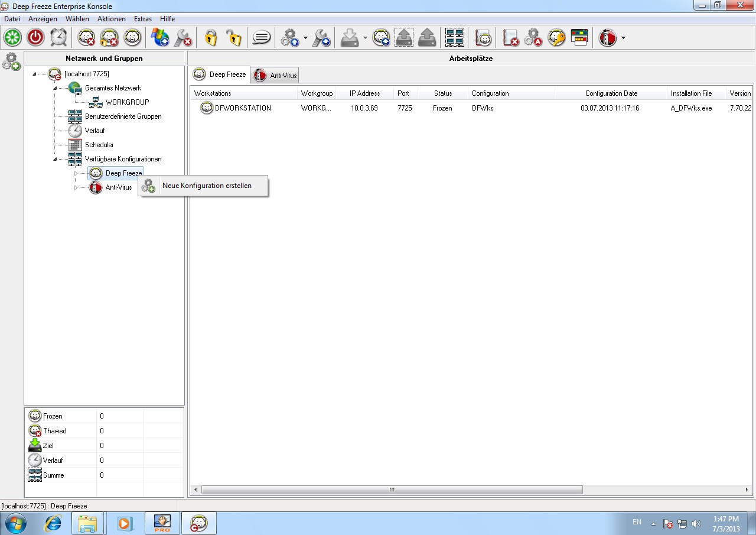
Task: Open dropdown arrow beside disk install icon
Action: pyautogui.click(x=365, y=38)
